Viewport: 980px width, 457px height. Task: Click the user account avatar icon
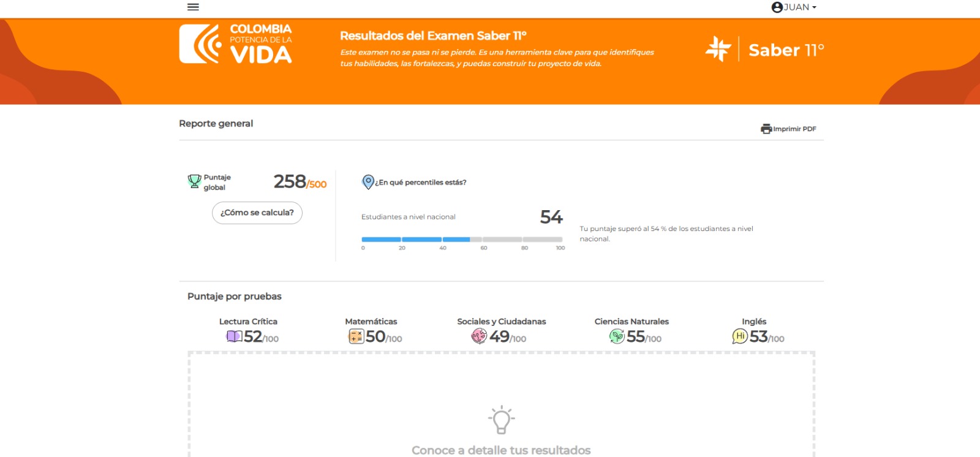(x=777, y=7)
